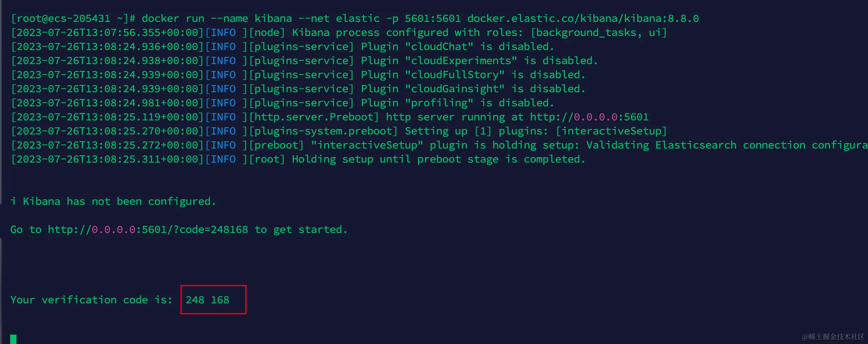Click the "cloudGainsight" plugin log line
This screenshot has width=868, height=344.
click(x=298, y=89)
